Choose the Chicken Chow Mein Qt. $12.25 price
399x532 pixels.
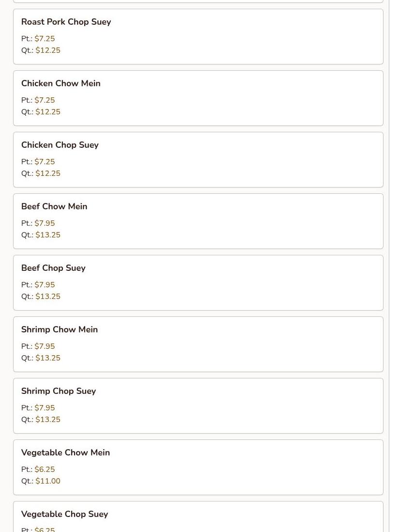(48, 111)
